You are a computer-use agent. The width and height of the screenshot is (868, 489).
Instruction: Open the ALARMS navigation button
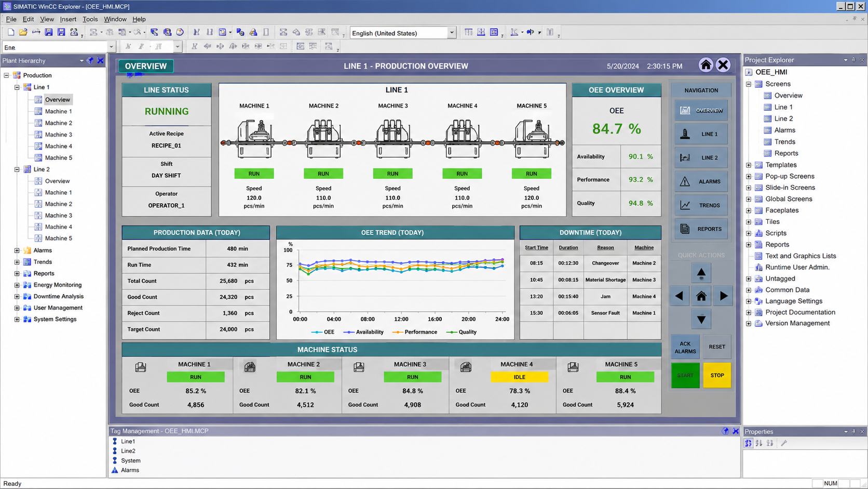coord(701,181)
